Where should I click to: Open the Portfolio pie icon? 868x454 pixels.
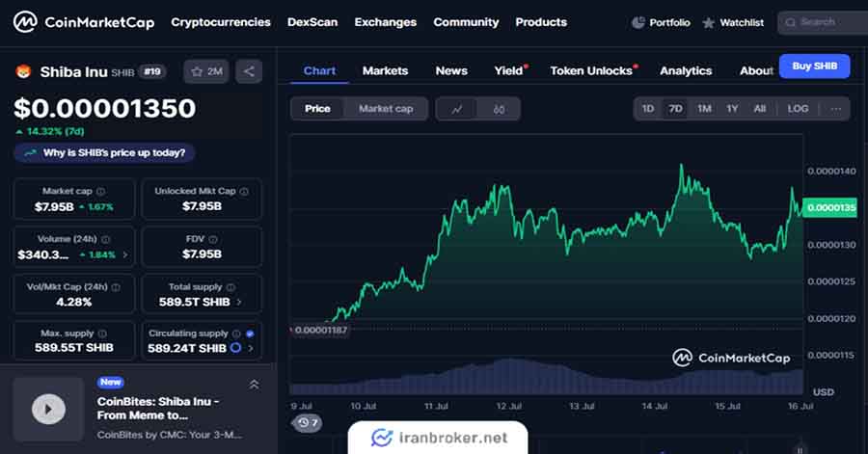(638, 23)
